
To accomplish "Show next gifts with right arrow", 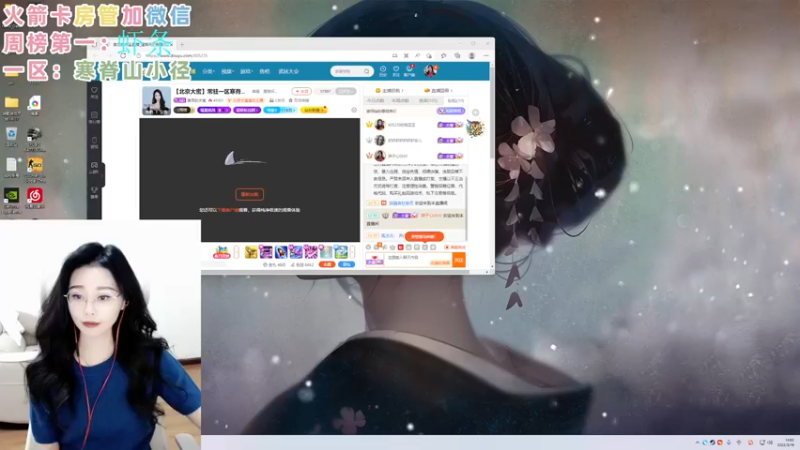I will pos(352,252).
